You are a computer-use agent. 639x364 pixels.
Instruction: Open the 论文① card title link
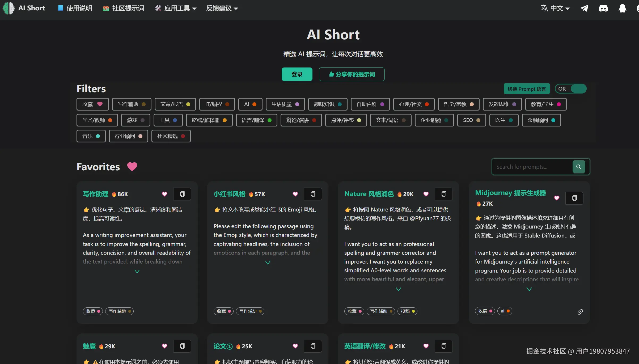pos(223,346)
